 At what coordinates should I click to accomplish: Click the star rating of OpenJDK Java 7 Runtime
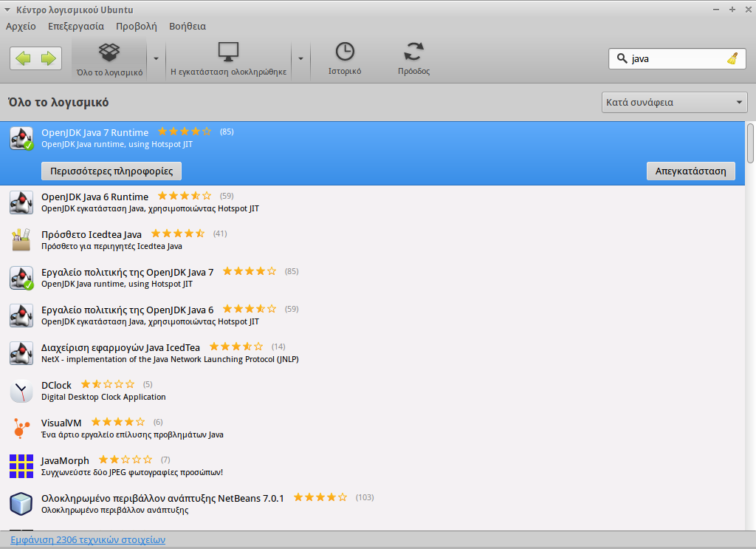pyautogui.click(x=185, y=132)
